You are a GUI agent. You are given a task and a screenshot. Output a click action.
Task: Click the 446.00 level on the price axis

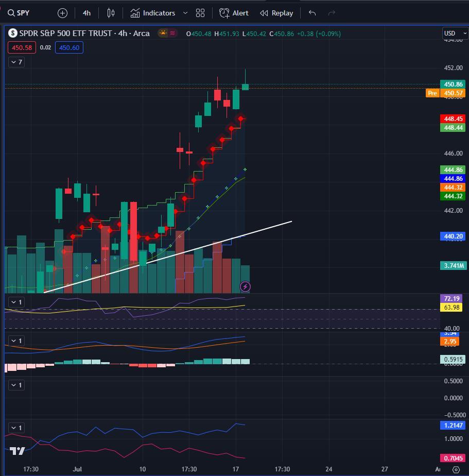click(x=453, y=154)
